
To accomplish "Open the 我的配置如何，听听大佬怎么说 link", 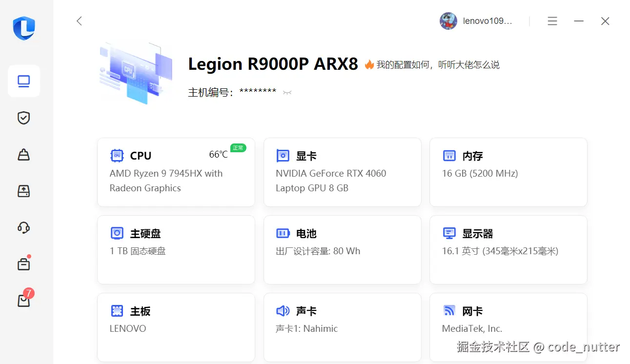I will pyautogui.click(x=438, y=64).
